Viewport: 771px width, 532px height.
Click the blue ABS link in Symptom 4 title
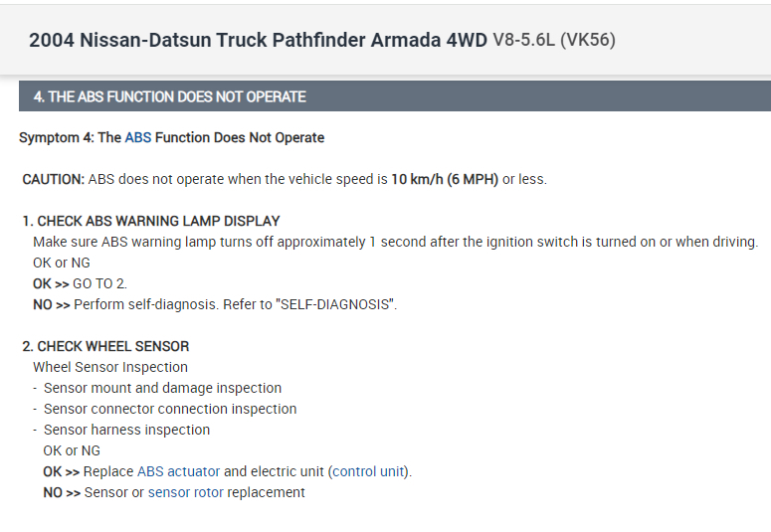coord(138,137)
